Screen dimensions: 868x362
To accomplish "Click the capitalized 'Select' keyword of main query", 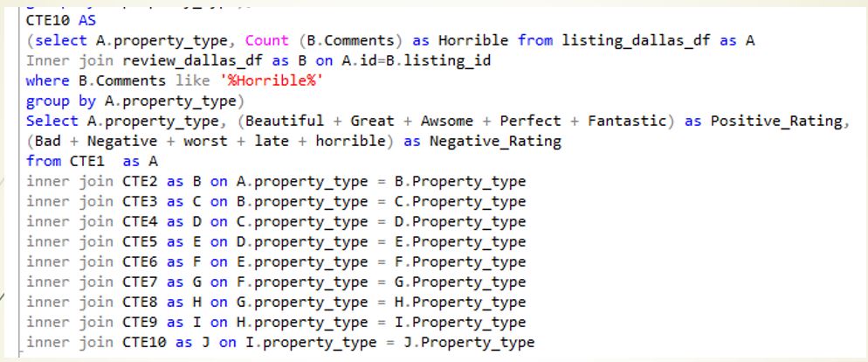I will tap(52, 121).
